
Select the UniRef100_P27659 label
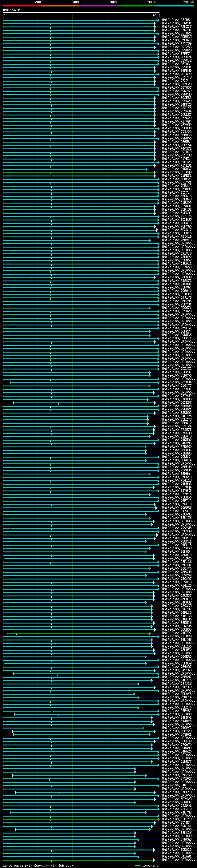pos(177,267)
